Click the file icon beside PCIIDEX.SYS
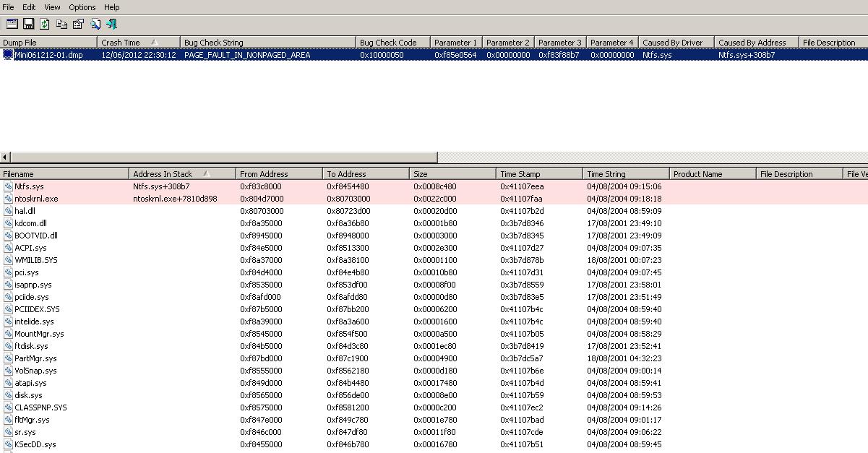This screenshot has width=868, height=453. tap(8, 309)
